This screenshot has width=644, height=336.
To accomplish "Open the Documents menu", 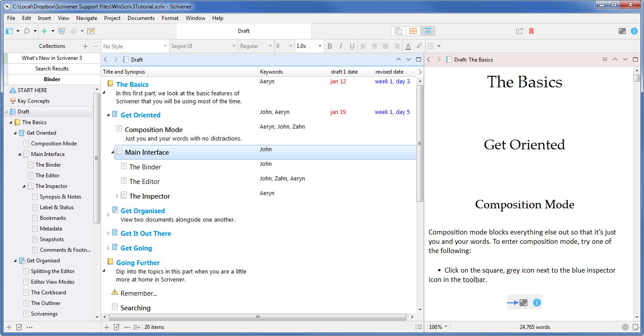I will [141, 18].
